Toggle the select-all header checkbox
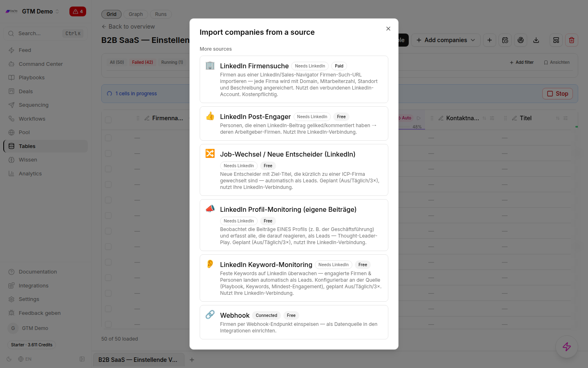 point(108,120)
